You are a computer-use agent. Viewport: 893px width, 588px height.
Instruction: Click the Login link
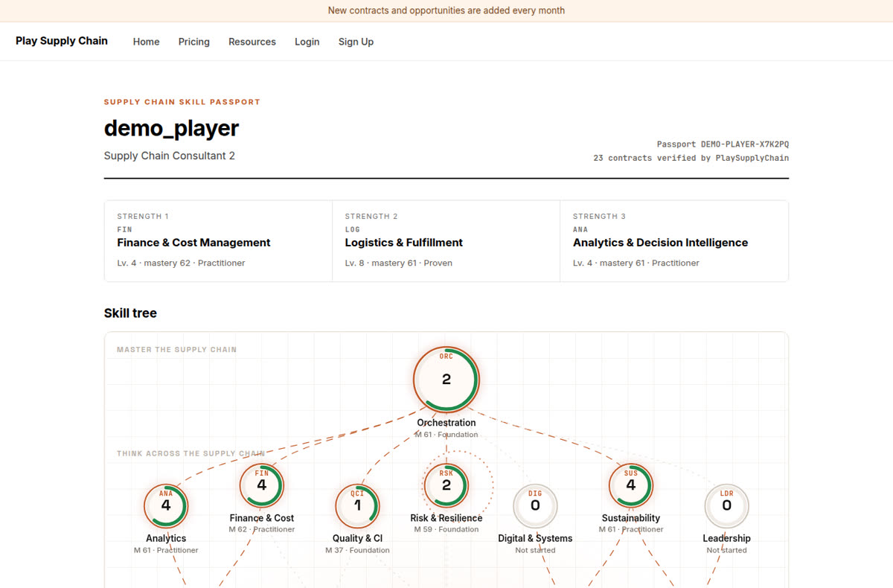pyautogui.click(x=307, y=42)
